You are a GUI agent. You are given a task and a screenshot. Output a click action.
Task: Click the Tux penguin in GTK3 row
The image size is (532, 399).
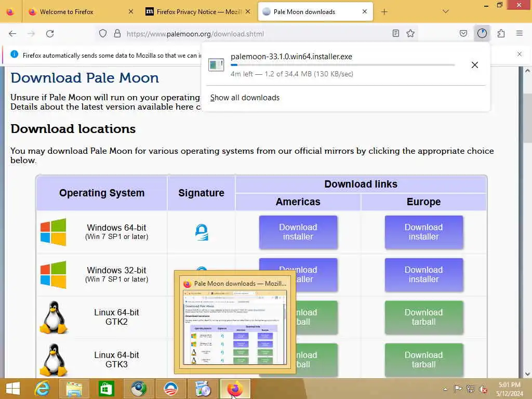click(54, 360)
